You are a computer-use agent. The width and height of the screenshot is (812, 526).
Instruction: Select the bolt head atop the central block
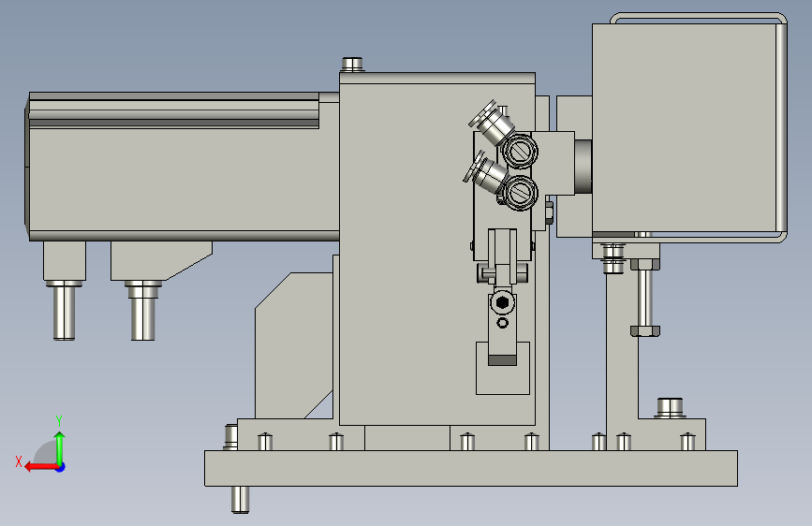pos(352,65)
